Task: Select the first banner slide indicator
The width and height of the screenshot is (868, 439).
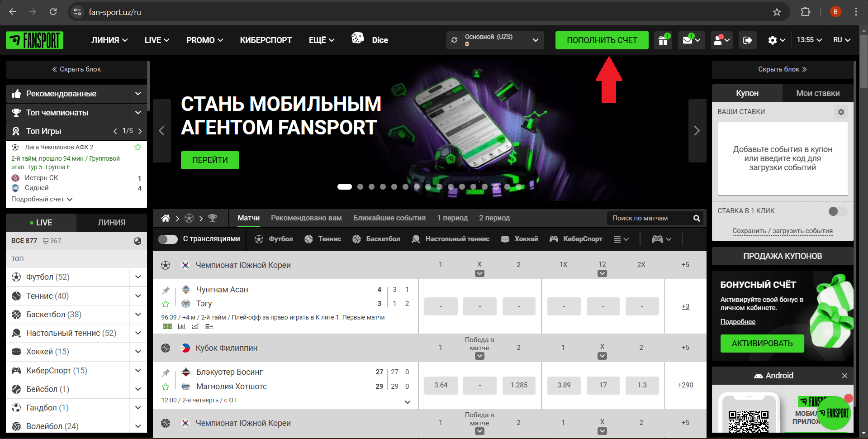Action: tap(345, 186)
